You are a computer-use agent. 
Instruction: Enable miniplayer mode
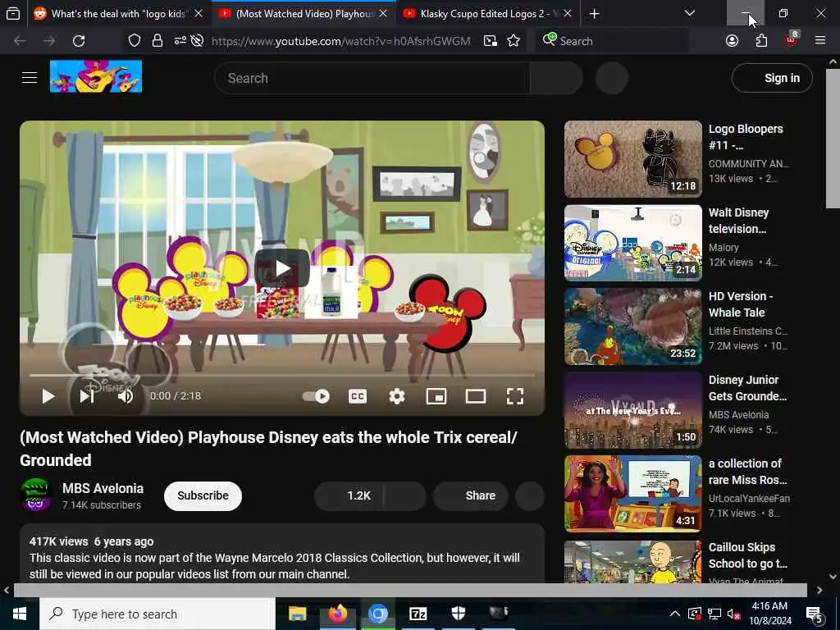[x=436, y=396]
